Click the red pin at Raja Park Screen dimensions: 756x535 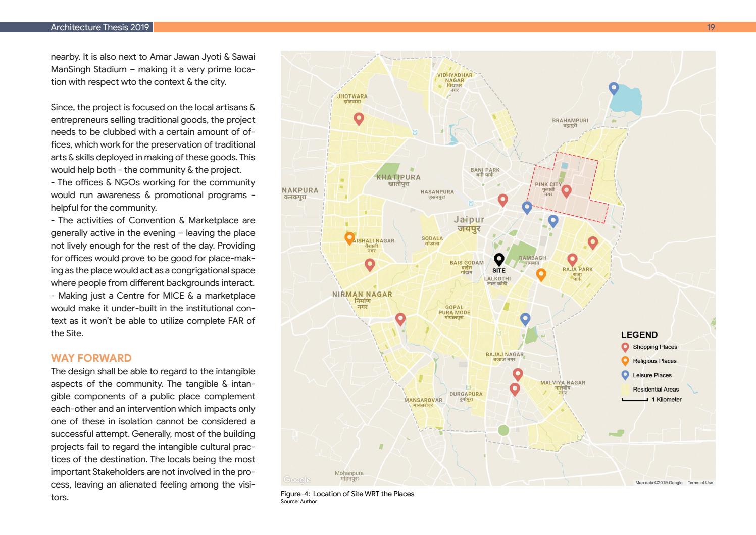(x=572, y=260)
